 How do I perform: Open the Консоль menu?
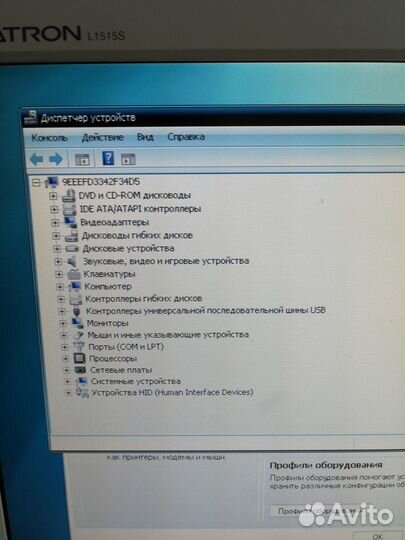click(x=50, y=138)
